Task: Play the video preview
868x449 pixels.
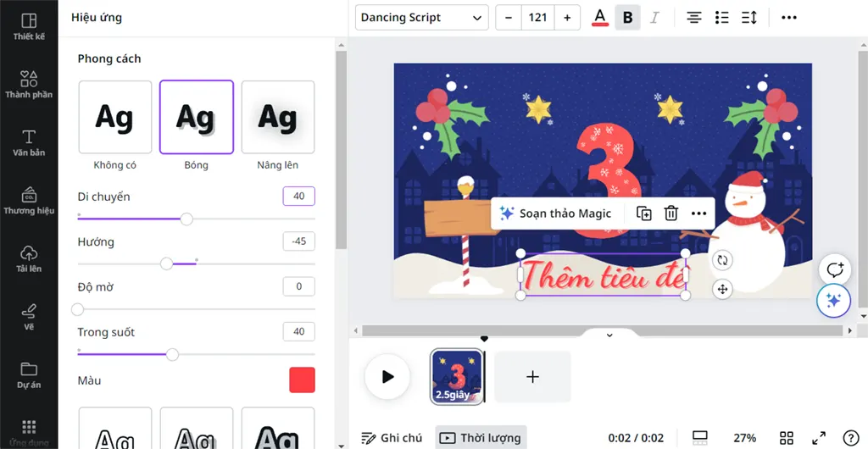Action: tap(387, 376)
